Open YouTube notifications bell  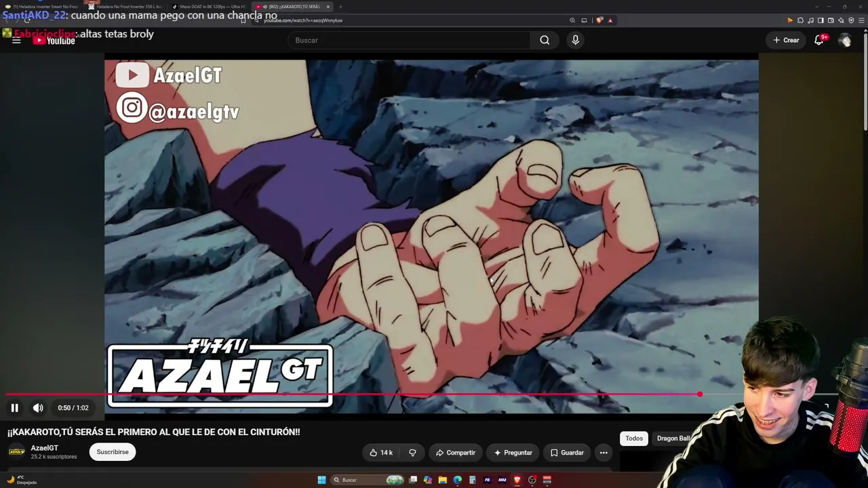818,40
